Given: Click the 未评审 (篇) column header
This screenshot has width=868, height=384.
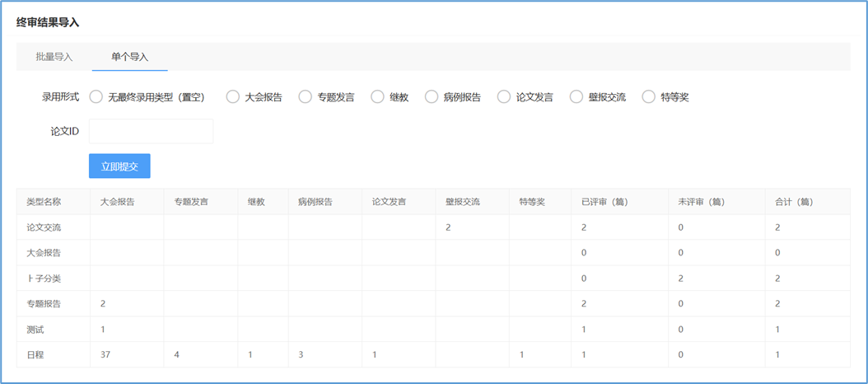Looking at the screenshot, I should click(702, 202).
